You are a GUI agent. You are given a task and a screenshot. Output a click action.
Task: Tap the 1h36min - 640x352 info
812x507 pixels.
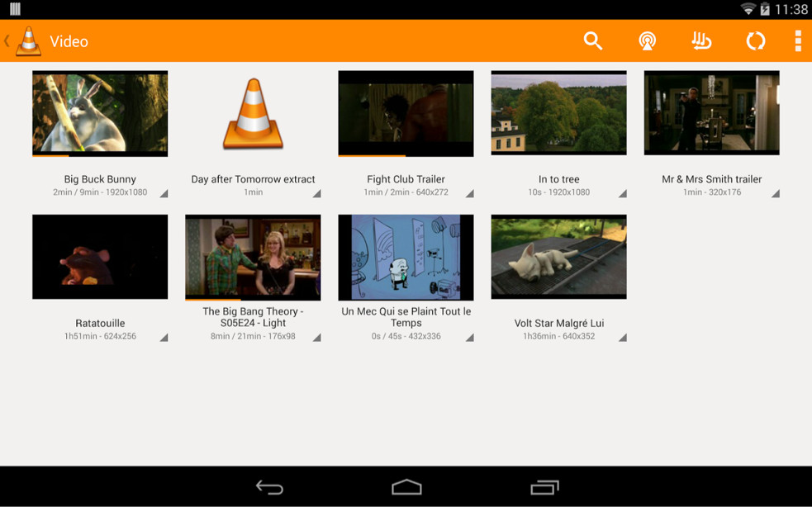tap(558, 336)
